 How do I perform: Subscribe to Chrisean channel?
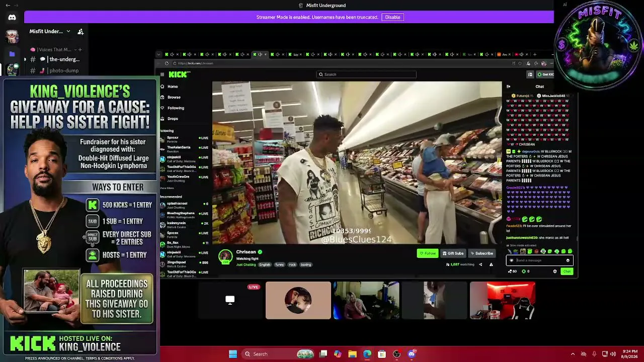coord(482,253)
